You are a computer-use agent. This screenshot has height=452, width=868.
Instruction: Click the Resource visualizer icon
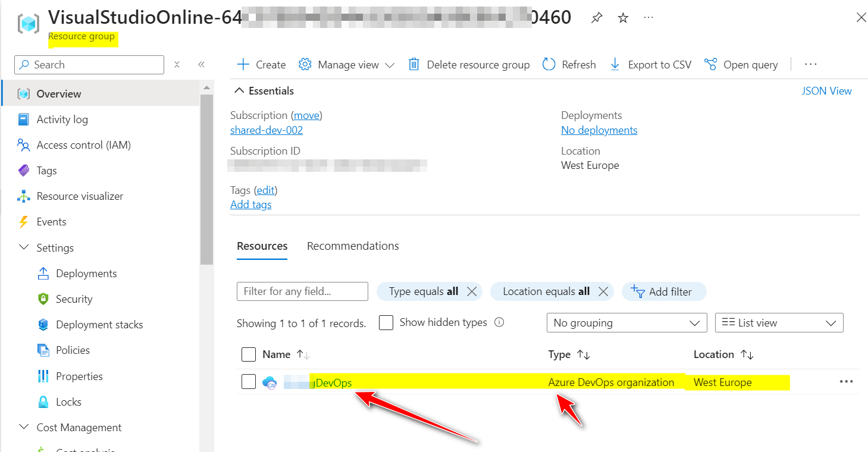tap(24, 196)
